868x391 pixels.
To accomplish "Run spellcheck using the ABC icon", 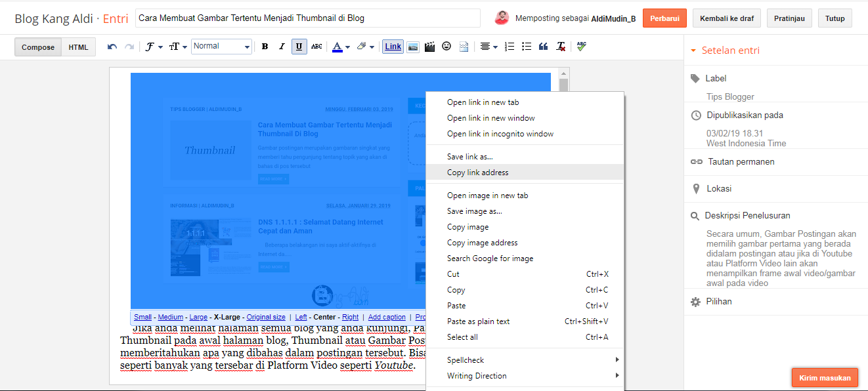I will pos(580,47).
